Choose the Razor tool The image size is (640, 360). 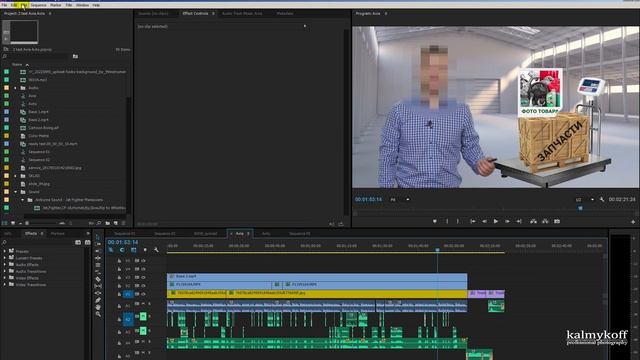pyautogui.click(x=98, y=279)
